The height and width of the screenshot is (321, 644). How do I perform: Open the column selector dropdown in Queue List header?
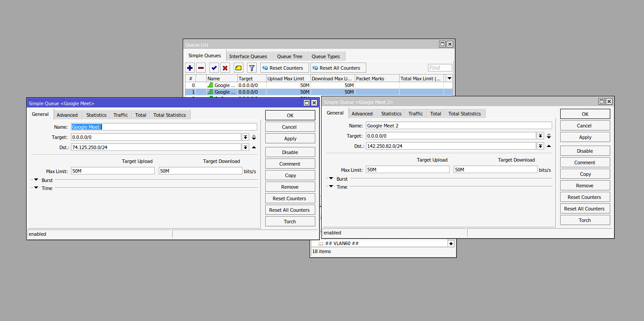click(449, 78)
